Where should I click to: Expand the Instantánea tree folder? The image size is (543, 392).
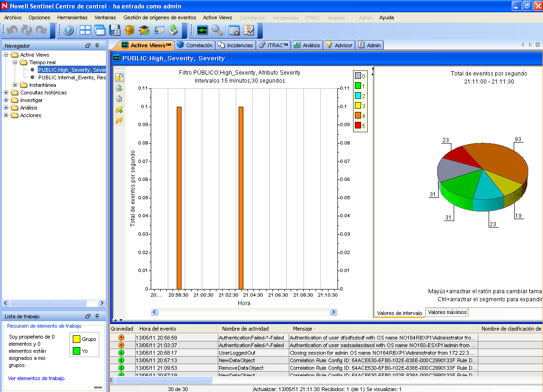[x=15, y=85]
